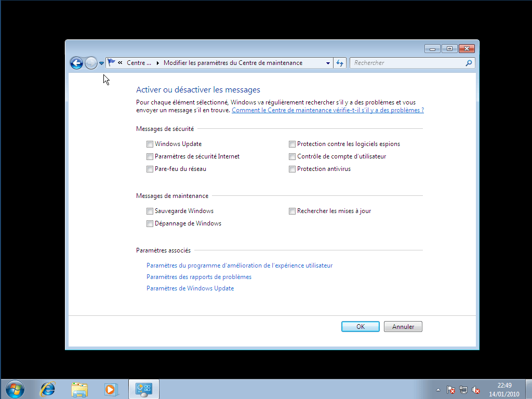Refresh the page with the refresh icon
This screenshot has height=399, width=532.
(x=340, y=63)
